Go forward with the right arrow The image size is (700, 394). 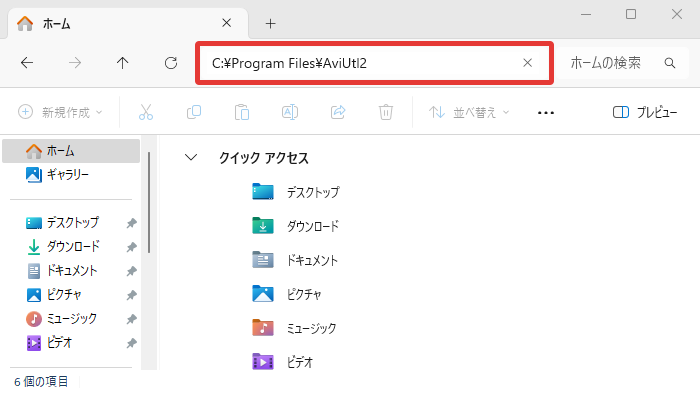click(x=75, y=63)
